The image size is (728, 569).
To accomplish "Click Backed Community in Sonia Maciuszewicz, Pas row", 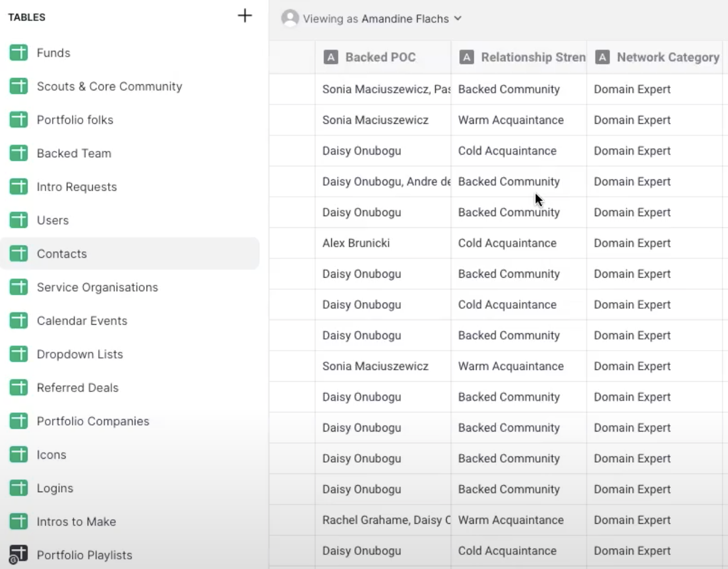I will [519, 89].
